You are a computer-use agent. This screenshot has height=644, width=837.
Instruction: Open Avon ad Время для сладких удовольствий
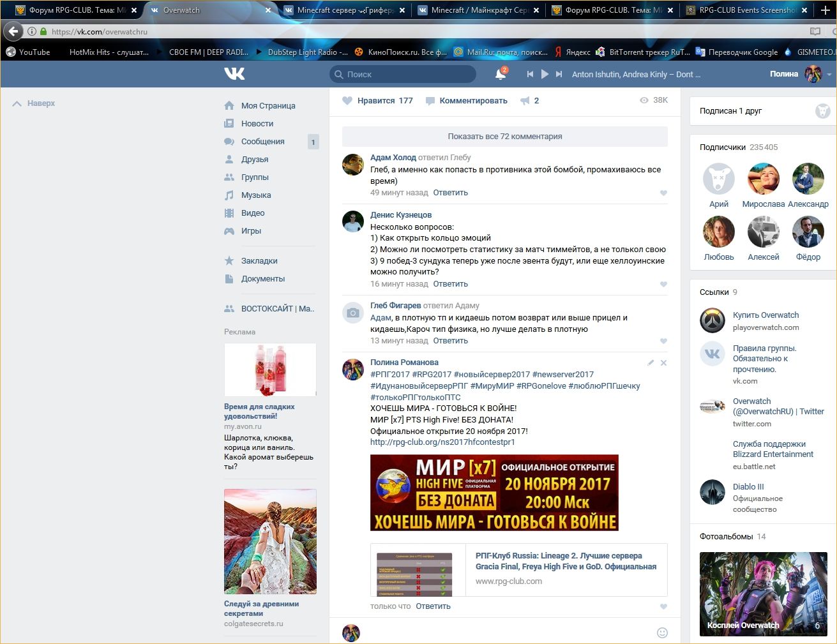pyautogui.click(x=259, y=412)
